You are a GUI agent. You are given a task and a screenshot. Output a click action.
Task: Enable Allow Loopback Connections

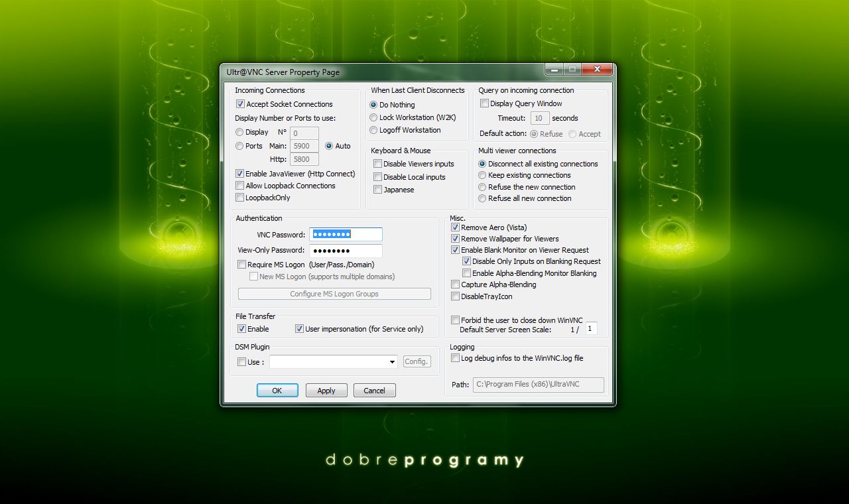click(240, 186)
